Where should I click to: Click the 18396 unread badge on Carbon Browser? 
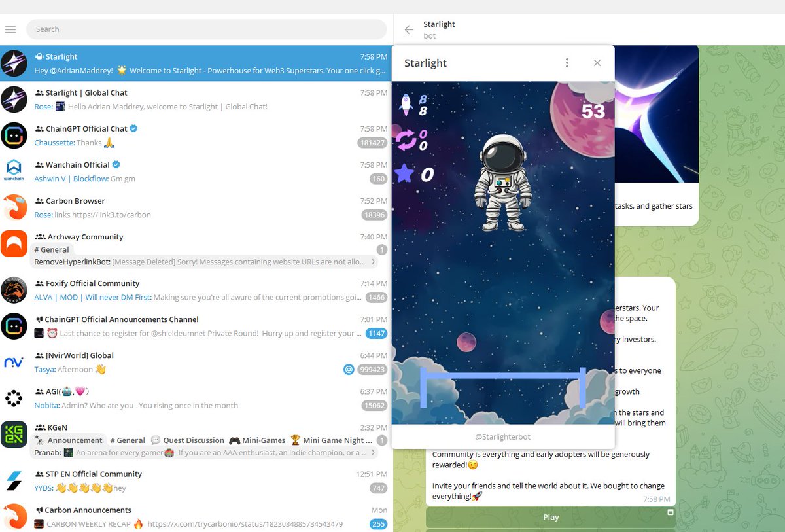[374, 215]
